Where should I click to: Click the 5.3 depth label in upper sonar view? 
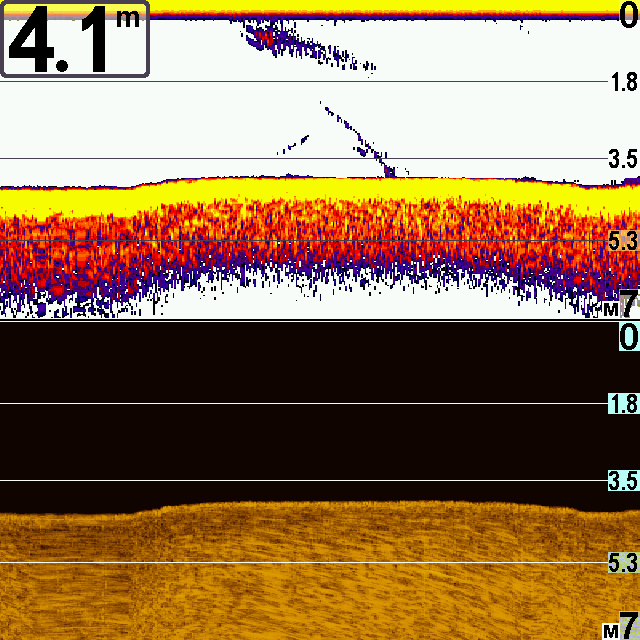tap(623, 241)
